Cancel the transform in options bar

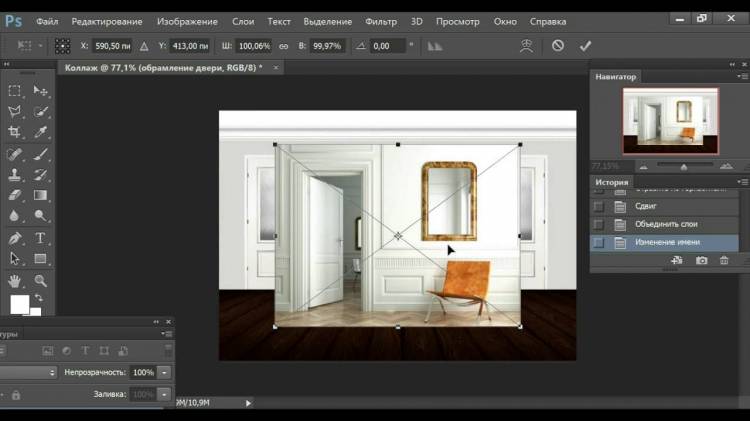pyautogui.click(x=558, y=46)
